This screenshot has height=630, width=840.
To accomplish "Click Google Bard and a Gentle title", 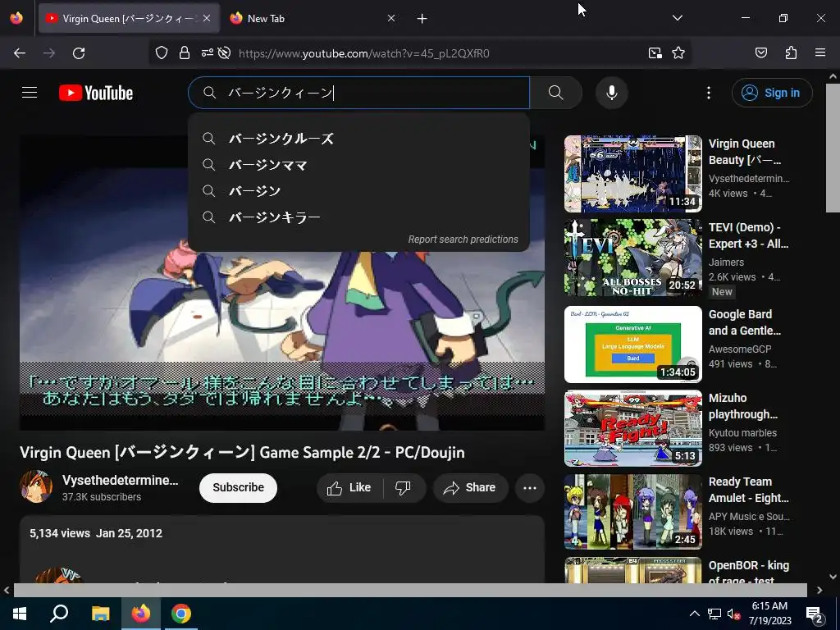I will pyautogui.click(x=745, y=322).
